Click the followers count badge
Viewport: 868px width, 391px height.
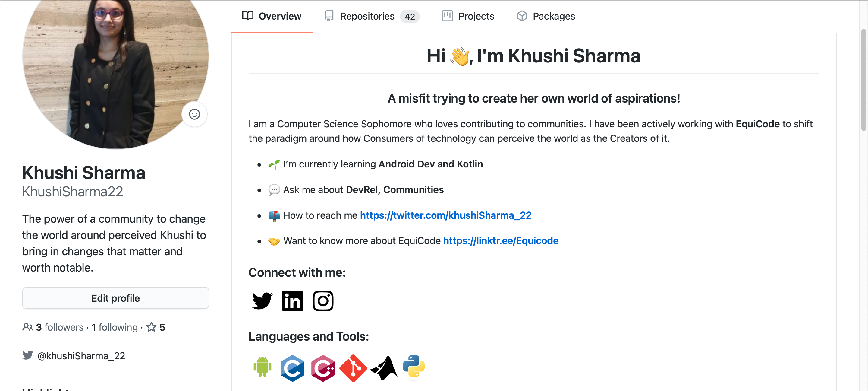pos(52,327)
